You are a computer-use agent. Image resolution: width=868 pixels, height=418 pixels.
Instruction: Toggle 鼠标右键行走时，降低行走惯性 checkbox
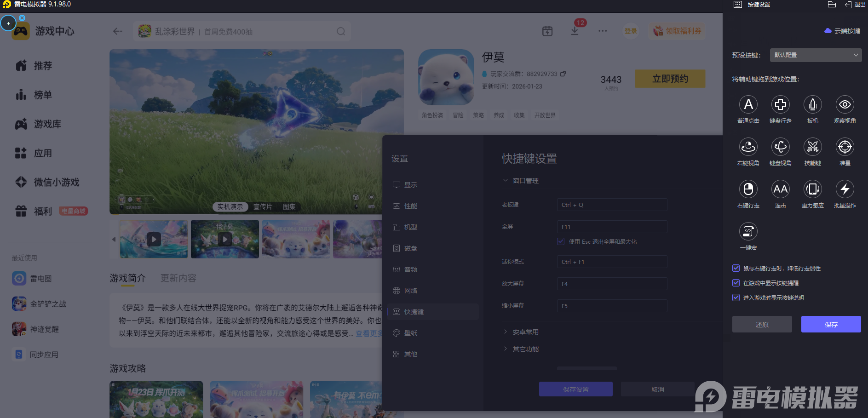click(x=736, y=268)
